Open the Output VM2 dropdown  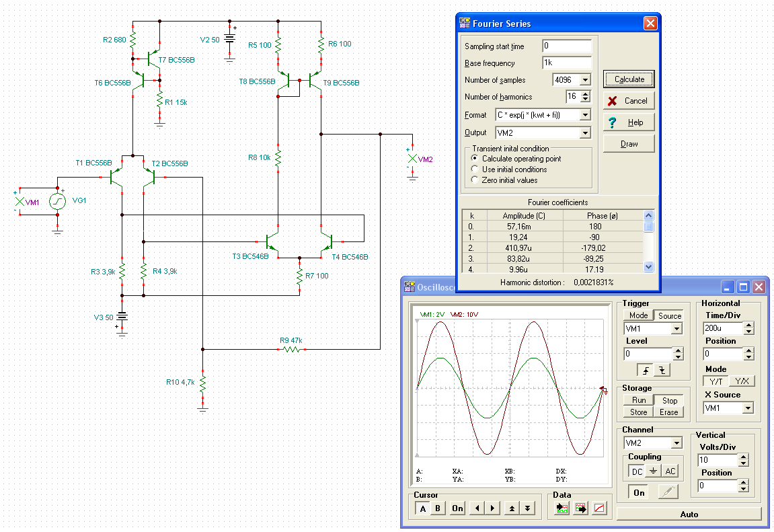(x=586, y=132)
